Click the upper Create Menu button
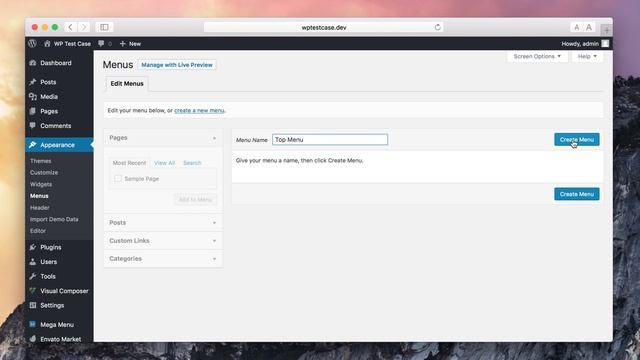This screenshot has width=640, height=360. (577, 140)
